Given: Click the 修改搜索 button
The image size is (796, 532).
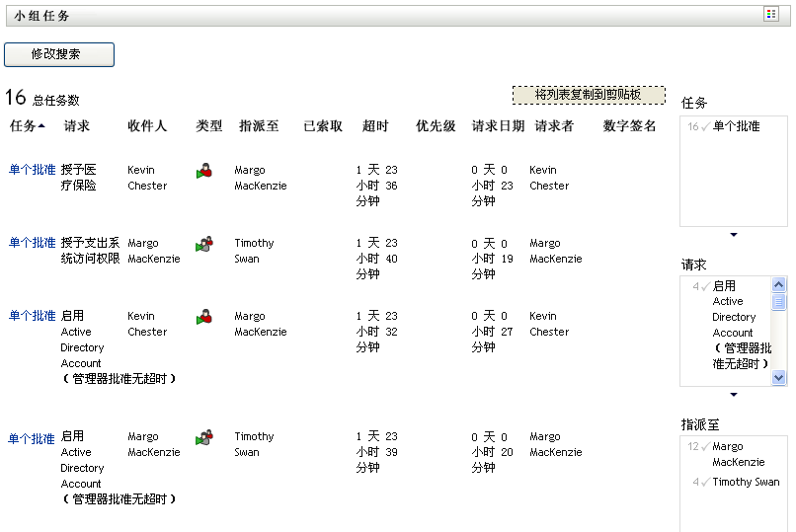Looking at the screenshot, I should [59, 54].
